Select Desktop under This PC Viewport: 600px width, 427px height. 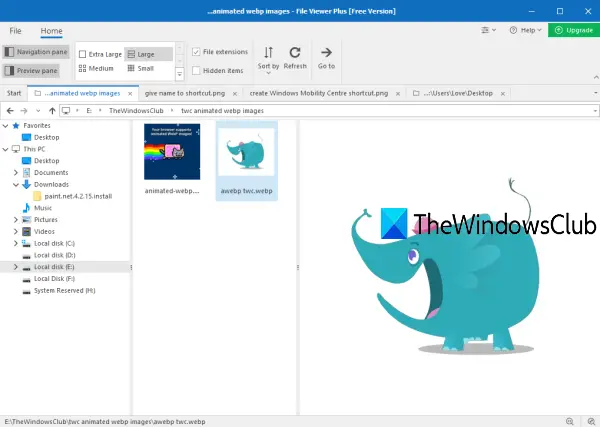pyautogui.click(x=46, y=161)
